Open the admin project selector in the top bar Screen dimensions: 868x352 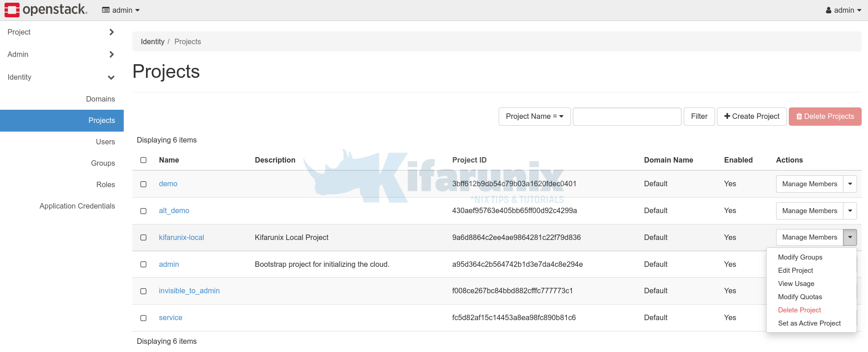pos(121,10)
